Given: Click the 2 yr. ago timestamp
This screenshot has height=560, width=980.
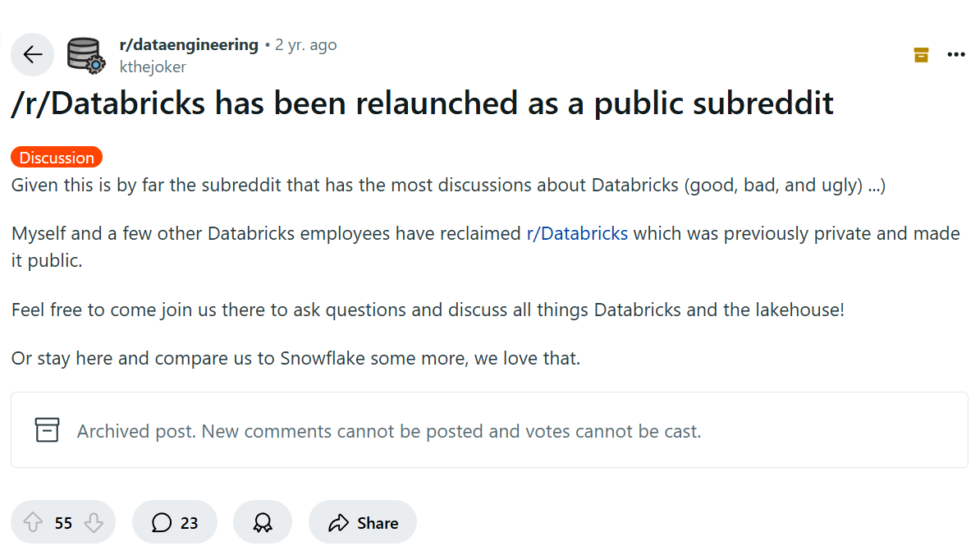Looking at the screenshot, I should 305,44.
